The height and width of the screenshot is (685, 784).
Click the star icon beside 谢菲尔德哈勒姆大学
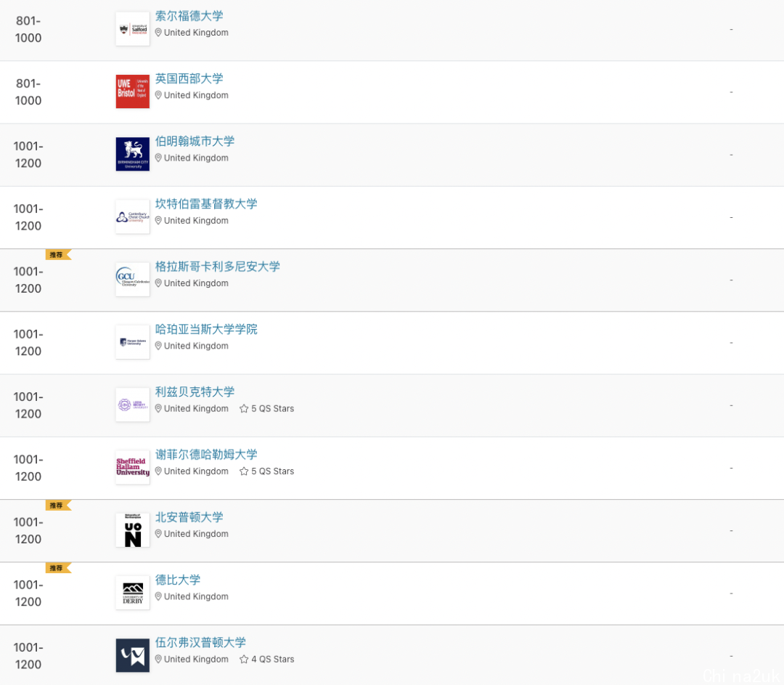click(244, 471)
